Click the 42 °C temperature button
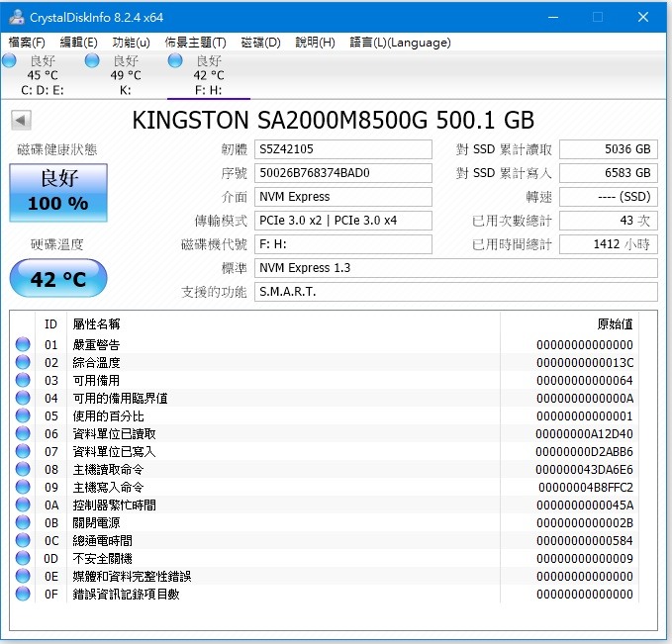Viewport: 672px width, 644px height. pyautogui.click(x=58, y=279)
